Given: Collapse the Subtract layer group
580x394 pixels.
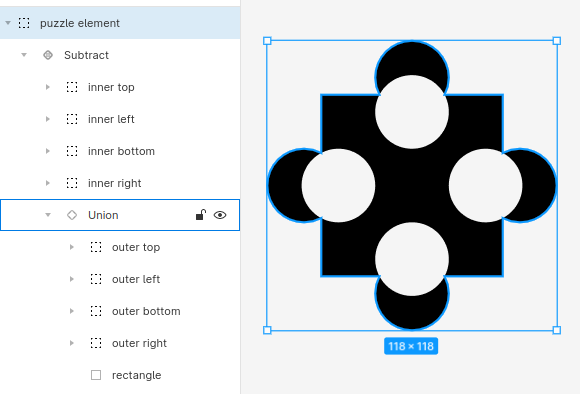Looking at the screenshot, I should (x=24, y=55).
